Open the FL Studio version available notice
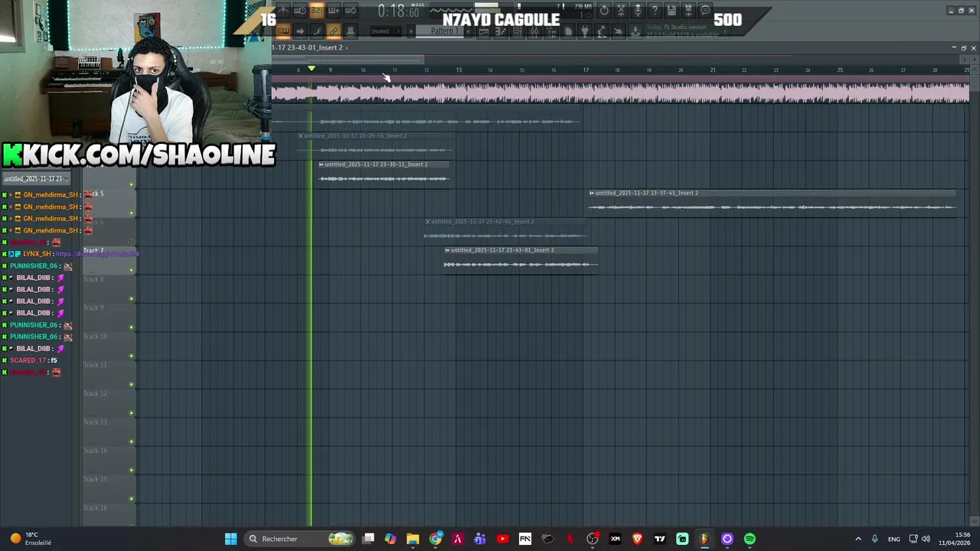This screenshot has height=551, width=980. (683, 31)
